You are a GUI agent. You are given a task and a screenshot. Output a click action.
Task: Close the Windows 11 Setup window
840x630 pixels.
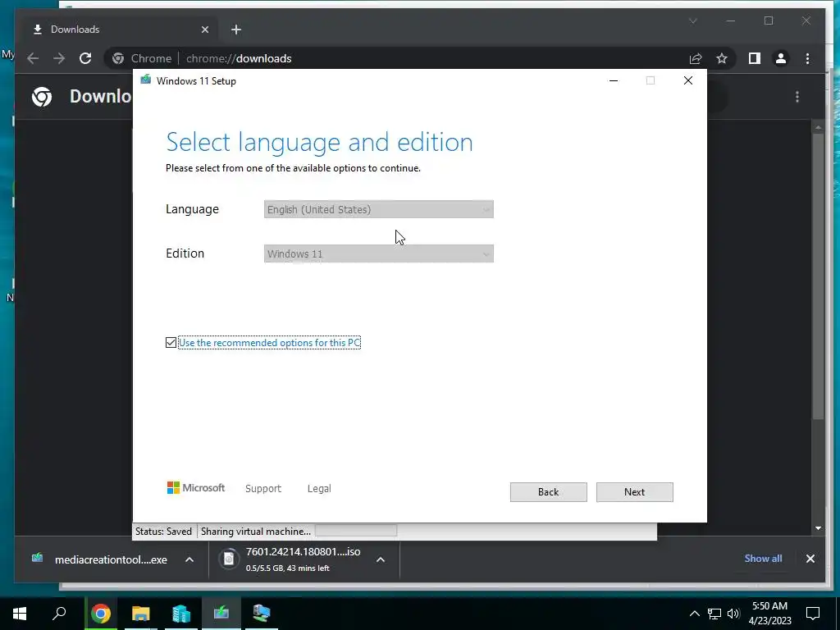(688, 80)
